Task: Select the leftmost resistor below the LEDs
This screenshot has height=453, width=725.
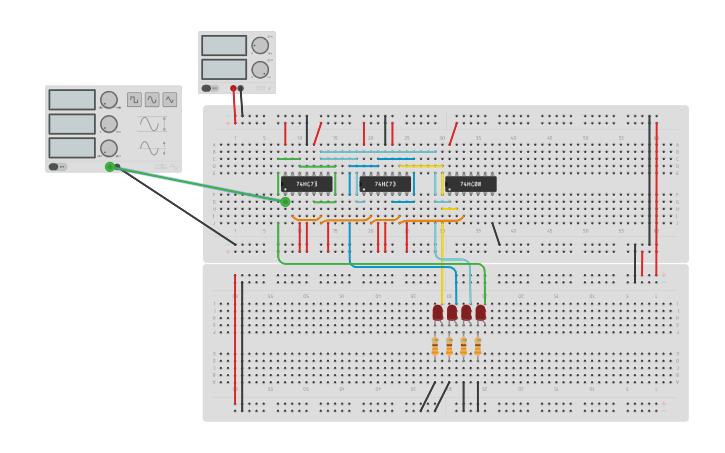Action: (435, 346)
